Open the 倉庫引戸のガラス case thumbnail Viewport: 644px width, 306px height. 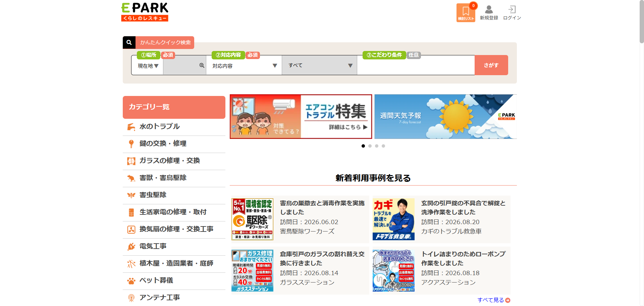pos(253,270)
